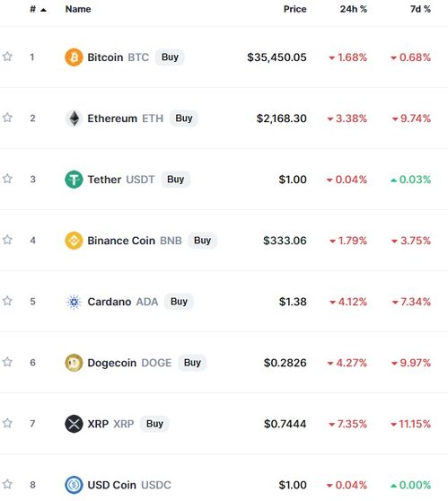448x501 pixels.
Task: Click the Dogecoin logo icon
Action: click(x=74, y=363)
